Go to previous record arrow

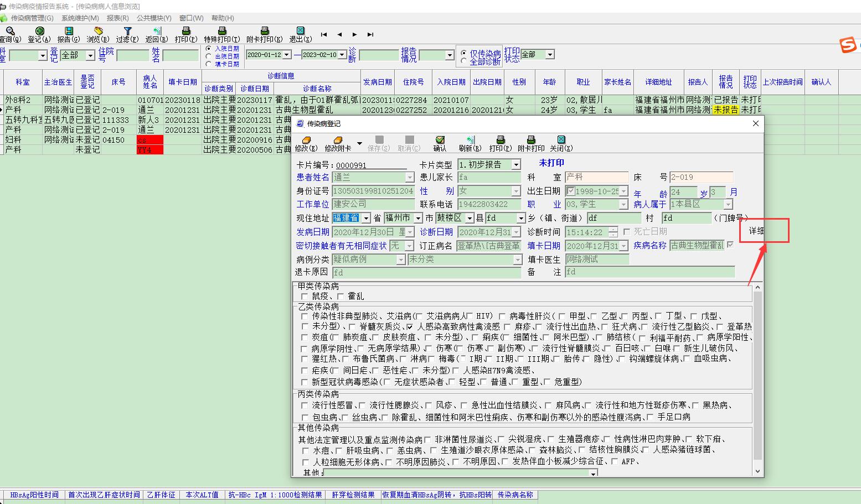click(x=339, y=34)
